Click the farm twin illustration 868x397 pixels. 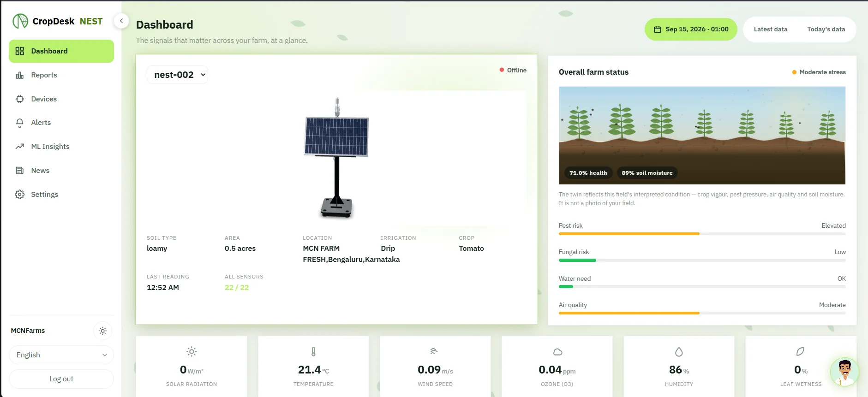tap(702, 136)
